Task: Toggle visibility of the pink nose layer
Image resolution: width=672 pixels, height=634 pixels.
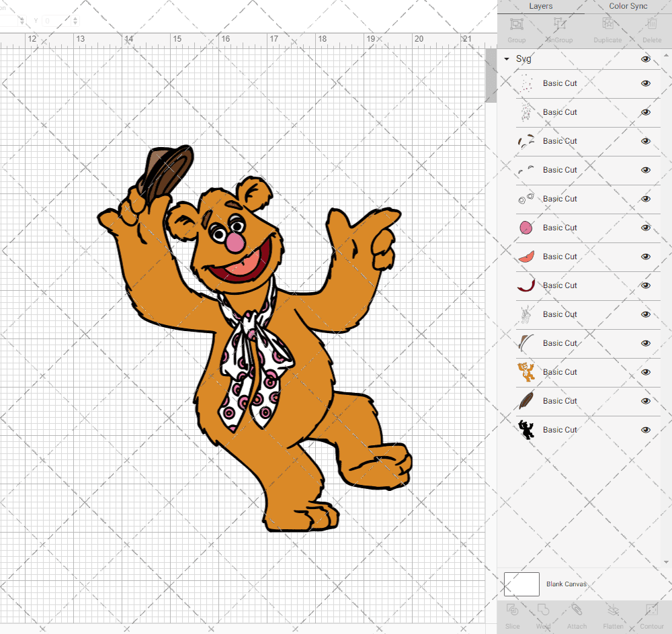Action: [646, 228]
